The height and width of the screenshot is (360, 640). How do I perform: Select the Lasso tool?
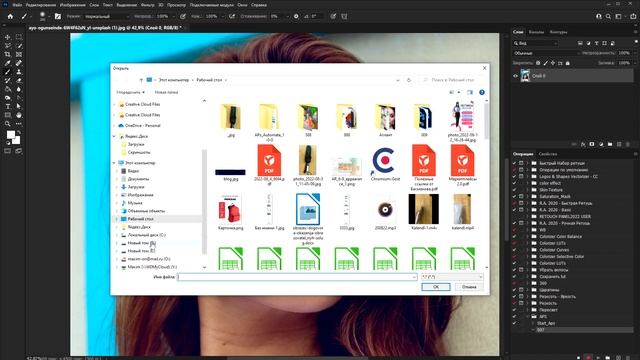click(7, 46)
